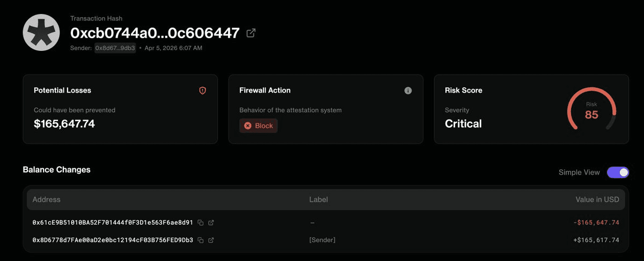Click the asterisk avatar logo
This screenshot has height=261, width=644.
pos(41,33)
